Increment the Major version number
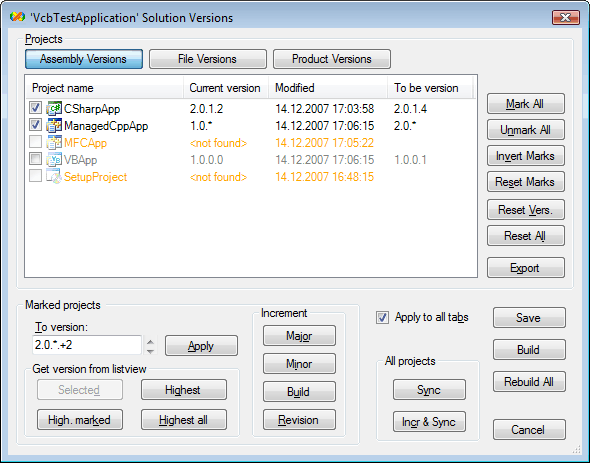The image size is (590, 463). point(299,335)
